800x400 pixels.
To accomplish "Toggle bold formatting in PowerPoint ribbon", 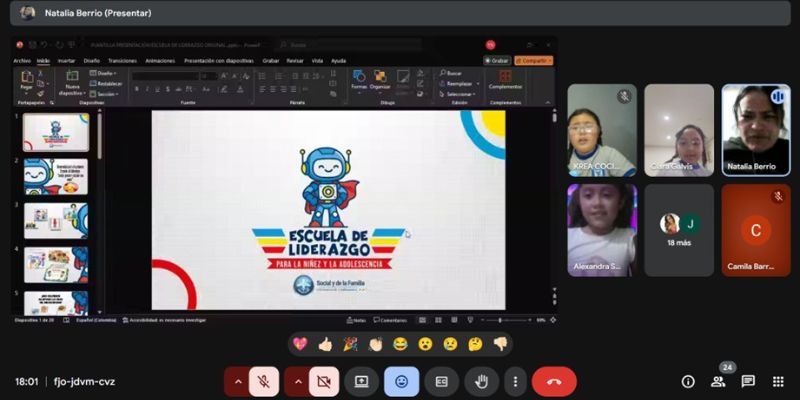I will (136, 89).
